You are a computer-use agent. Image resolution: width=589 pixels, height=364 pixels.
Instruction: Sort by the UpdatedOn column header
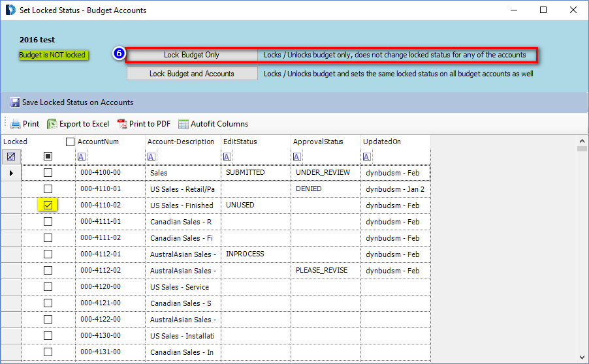tap(396, 142)
